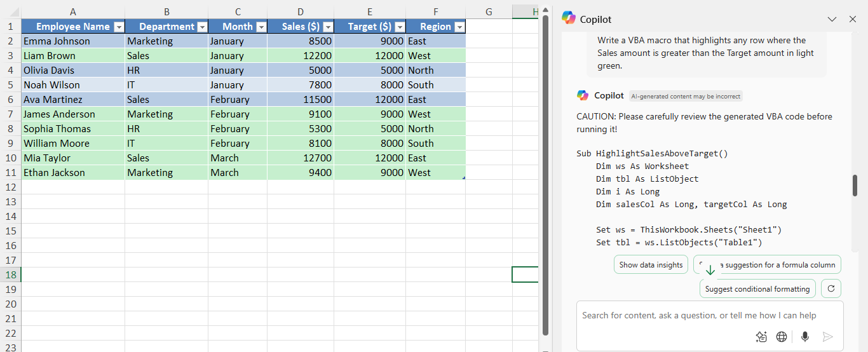Open the Target ($) filter dropdown
Viewport: 868px width, 352px height.
(400, 27)
